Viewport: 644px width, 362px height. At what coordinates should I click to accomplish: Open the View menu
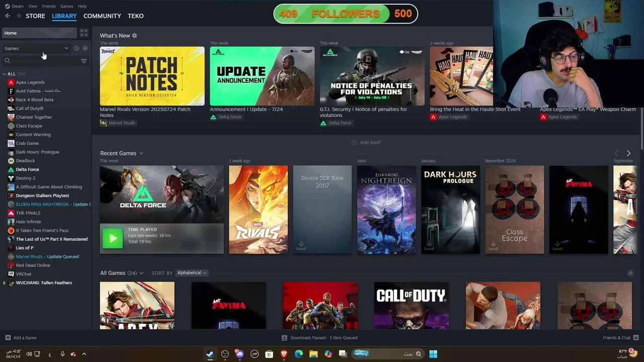point(33,6)
